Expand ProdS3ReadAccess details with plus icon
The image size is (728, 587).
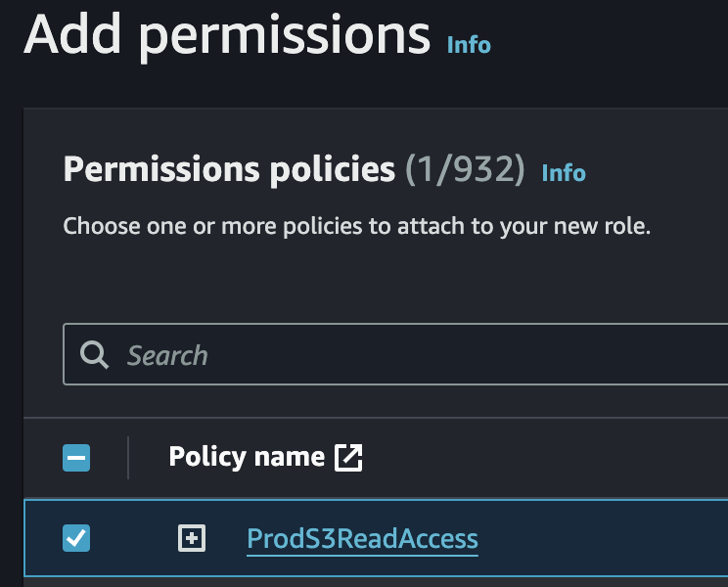(x=192, y=537)
